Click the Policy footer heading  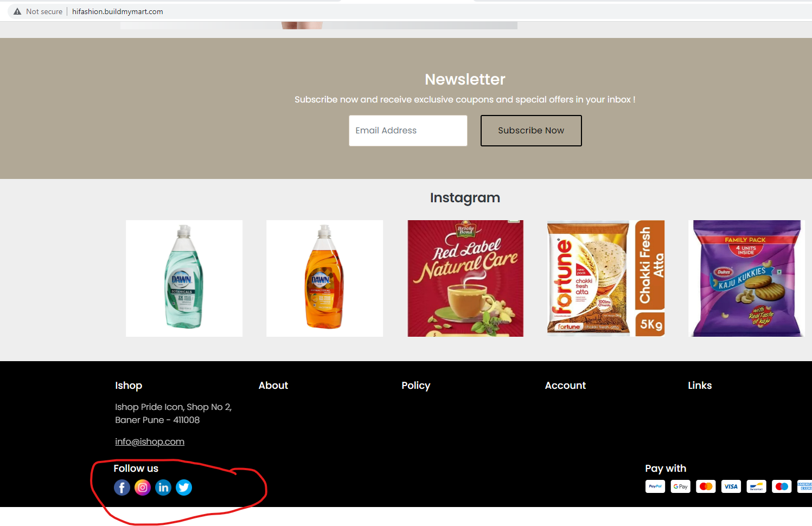tap(416, 386)
